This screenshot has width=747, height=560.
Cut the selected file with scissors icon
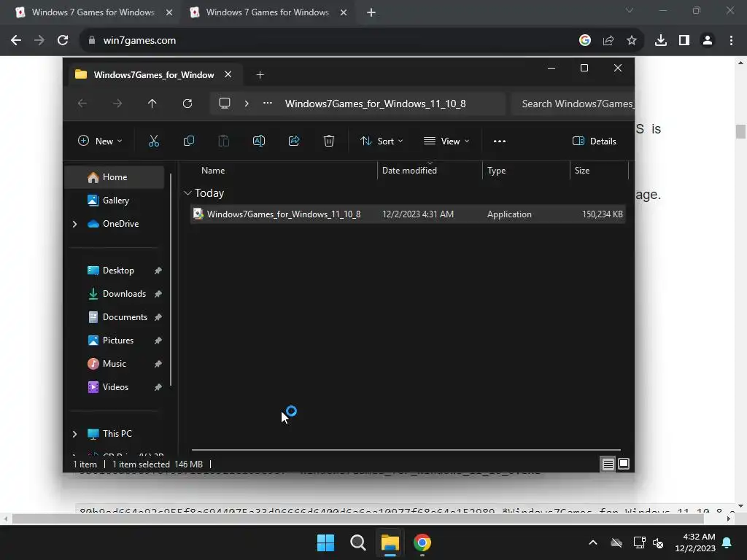click(x=153, y=141)
